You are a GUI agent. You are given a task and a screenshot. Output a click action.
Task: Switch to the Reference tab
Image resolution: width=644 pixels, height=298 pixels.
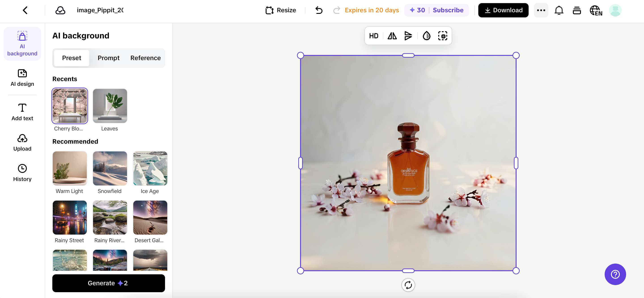point(146,58)
